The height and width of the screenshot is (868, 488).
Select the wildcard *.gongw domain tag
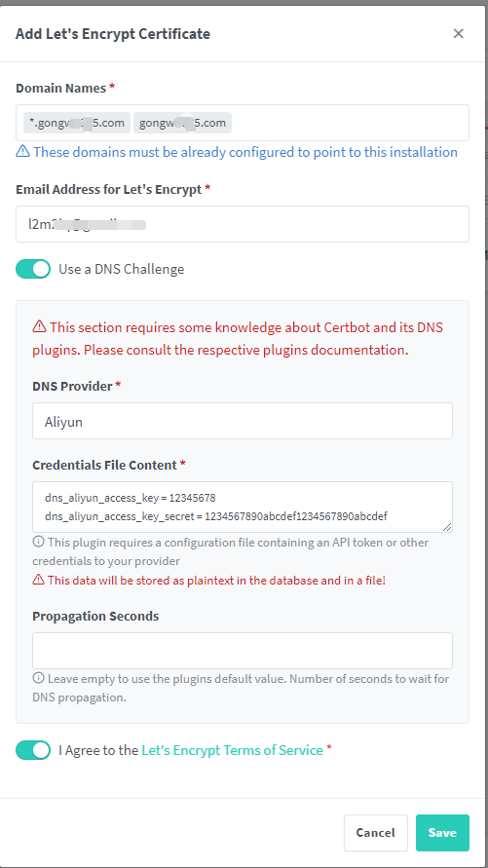point(77,123)
